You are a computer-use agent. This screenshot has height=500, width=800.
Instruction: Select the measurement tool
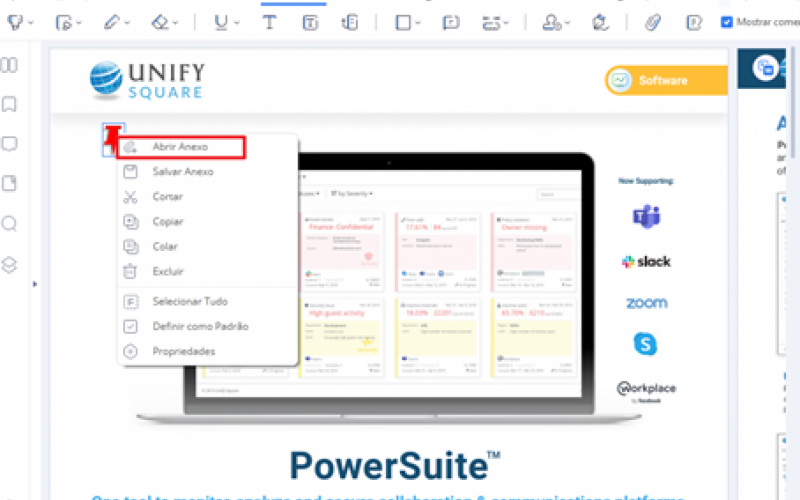click(491, 22)
